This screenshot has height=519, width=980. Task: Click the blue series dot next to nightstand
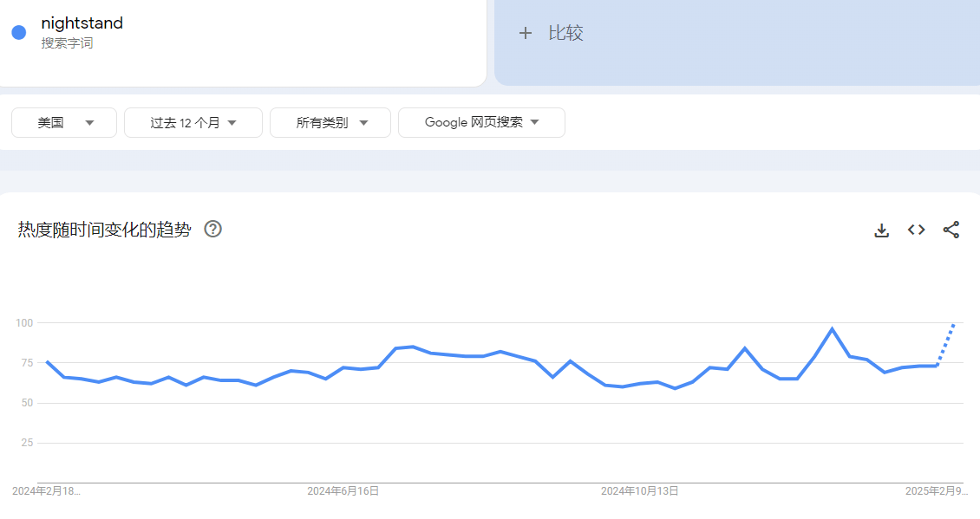coord(19,29)
